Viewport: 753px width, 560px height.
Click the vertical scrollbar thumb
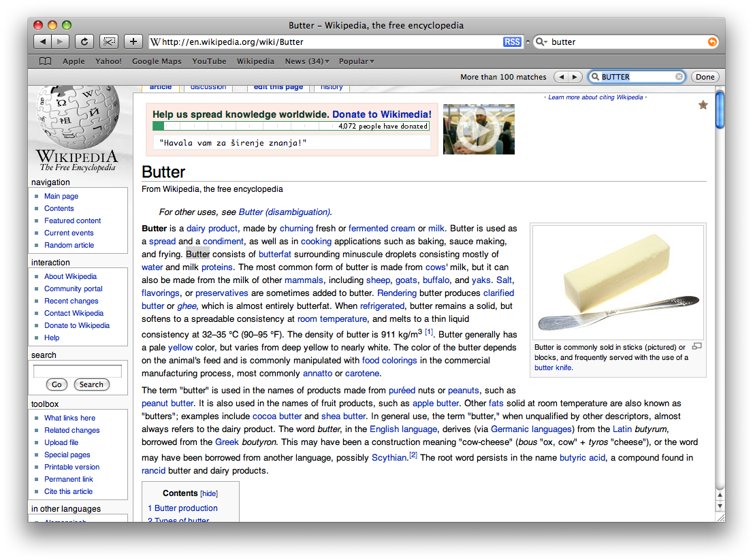coord(720,110)
